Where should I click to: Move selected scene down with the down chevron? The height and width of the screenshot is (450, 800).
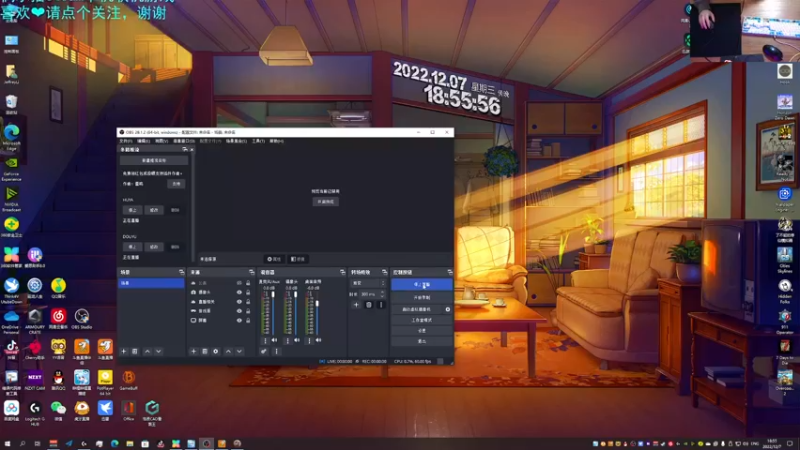click(x=158, y=351)
